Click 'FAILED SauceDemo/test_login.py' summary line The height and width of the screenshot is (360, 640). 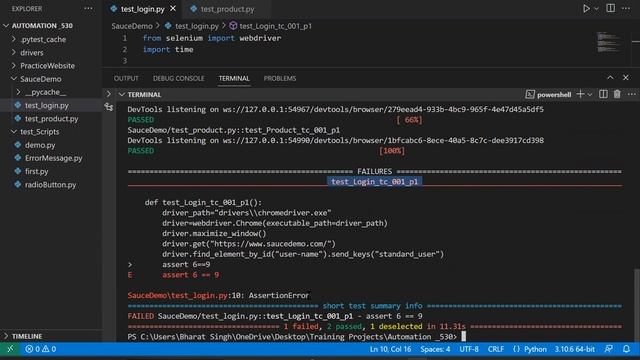[275, 316]
